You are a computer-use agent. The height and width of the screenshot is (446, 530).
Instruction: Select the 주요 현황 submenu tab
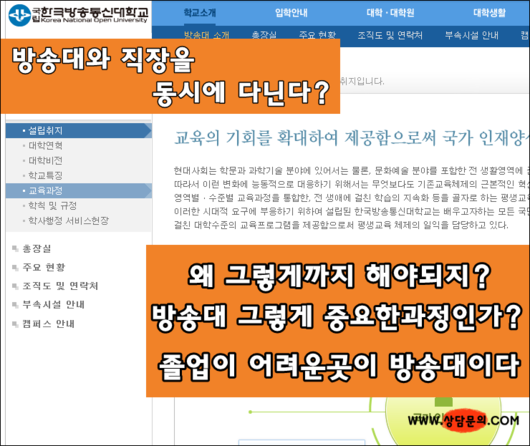(x=317, y=35)
